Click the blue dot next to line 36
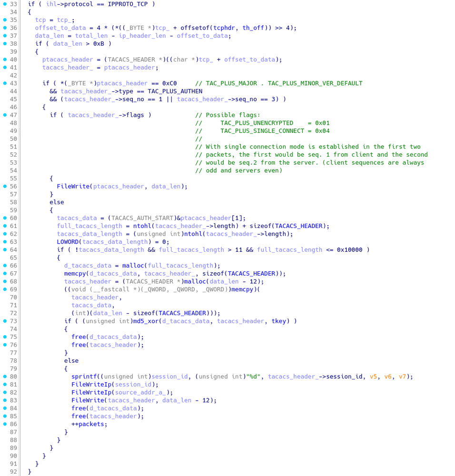Image resolution: width=455 pixels, height=476 pixels. tap(4, 28)
